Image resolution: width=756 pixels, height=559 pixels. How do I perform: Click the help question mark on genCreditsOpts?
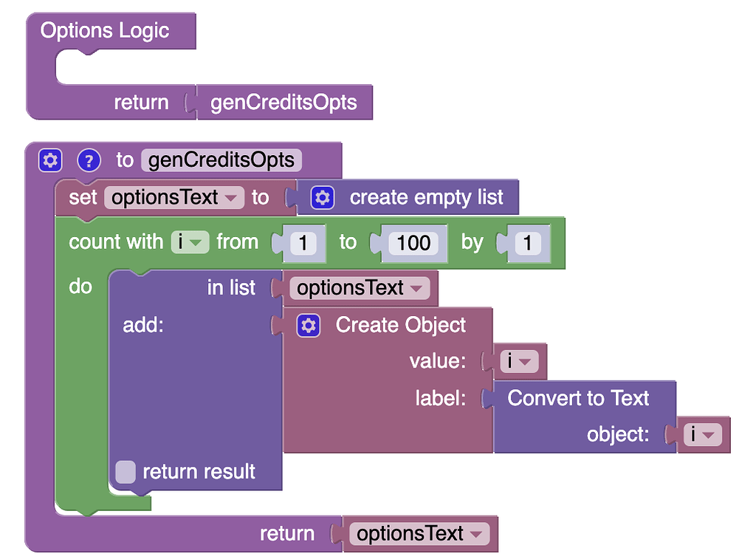pos(89,160)
